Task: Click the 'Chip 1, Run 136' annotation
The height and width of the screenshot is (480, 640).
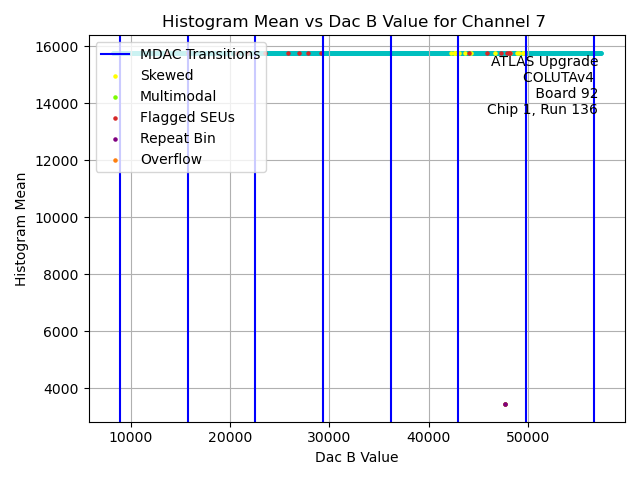Action: (x=542, y=110)
